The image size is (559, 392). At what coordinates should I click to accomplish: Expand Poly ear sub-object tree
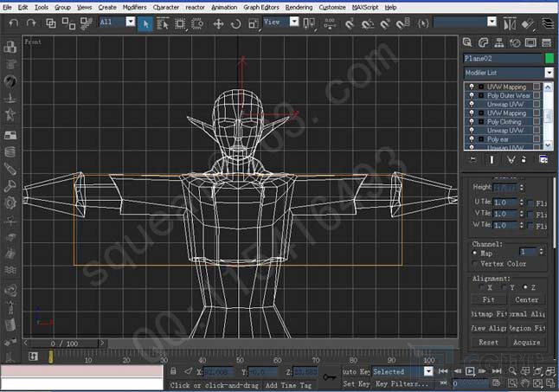pos(481,139)
